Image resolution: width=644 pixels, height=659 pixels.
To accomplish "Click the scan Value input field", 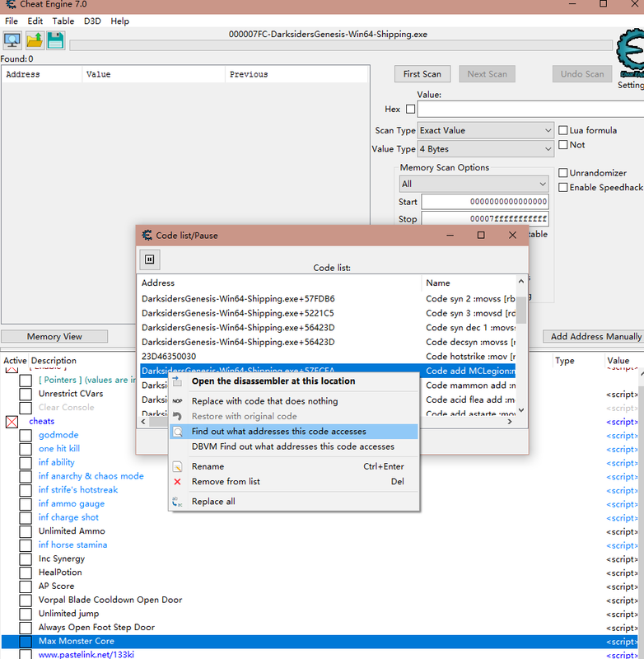I will (530, 110).
